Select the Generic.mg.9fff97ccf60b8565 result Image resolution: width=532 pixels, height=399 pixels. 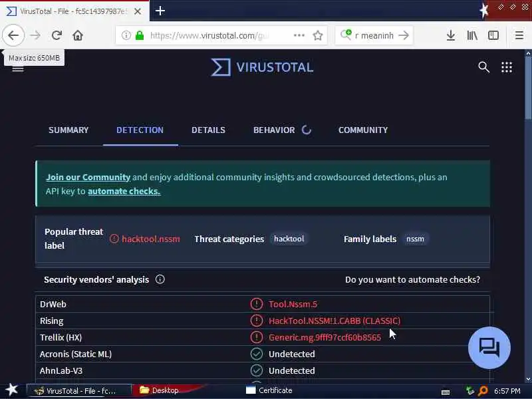[325, 337]
